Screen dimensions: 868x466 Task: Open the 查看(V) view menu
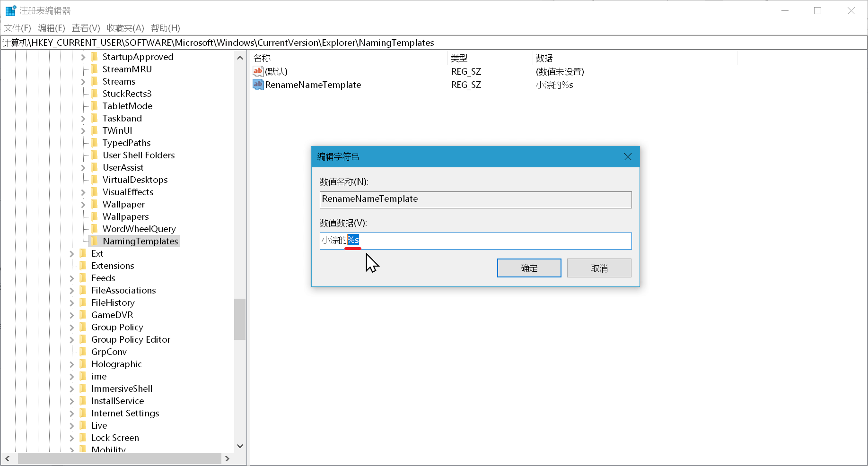(86, 28)
